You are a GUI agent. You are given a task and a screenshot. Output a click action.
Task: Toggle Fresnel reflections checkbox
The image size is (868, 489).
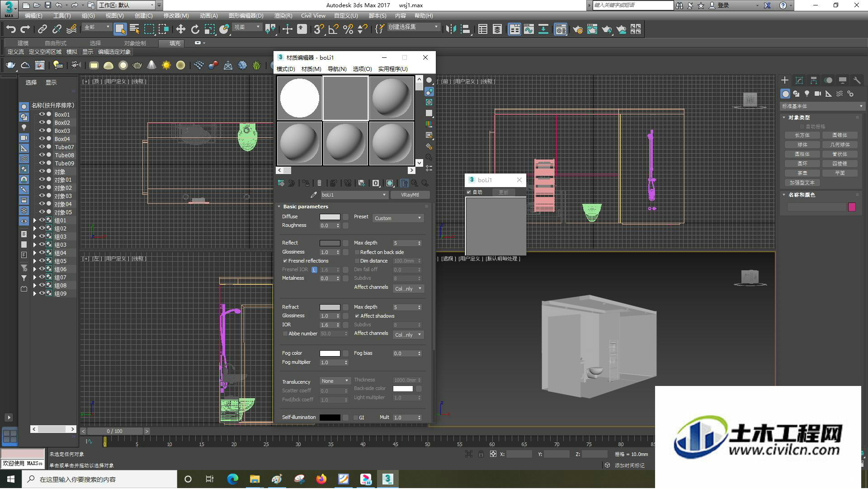tap(285, 261)
